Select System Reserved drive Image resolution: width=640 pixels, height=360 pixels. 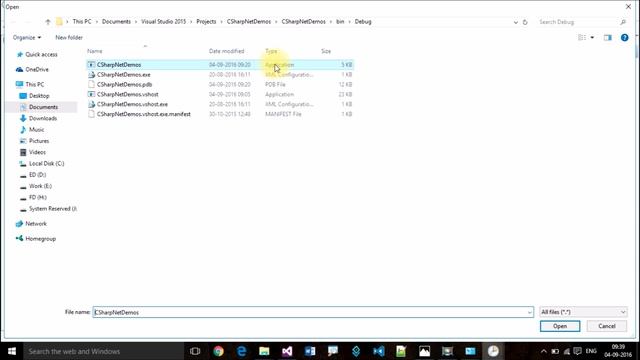click(53, 209)
